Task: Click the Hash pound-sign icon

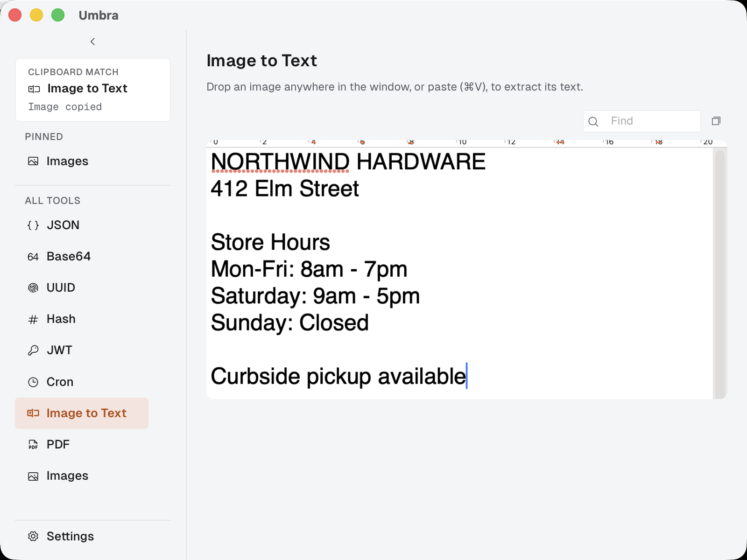Action: coord(33,319)
